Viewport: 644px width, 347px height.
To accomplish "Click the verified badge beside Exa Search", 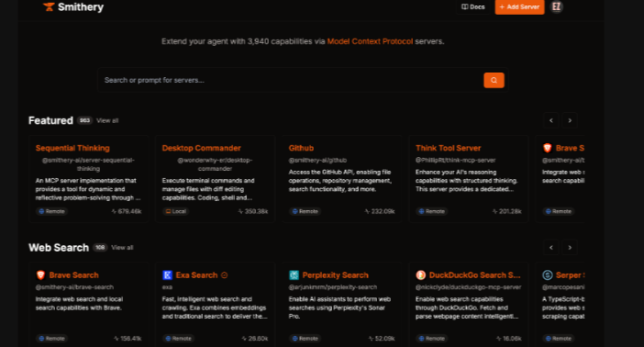I will tap(224, 275).
